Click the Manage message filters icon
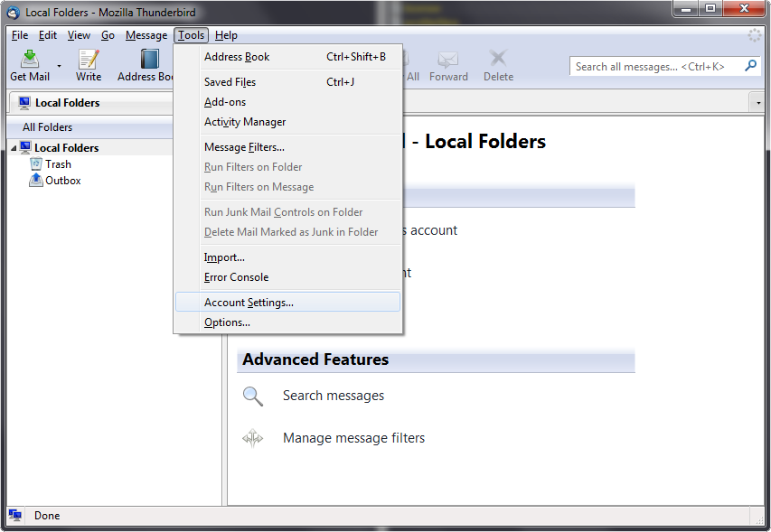 tap(253, 438)
